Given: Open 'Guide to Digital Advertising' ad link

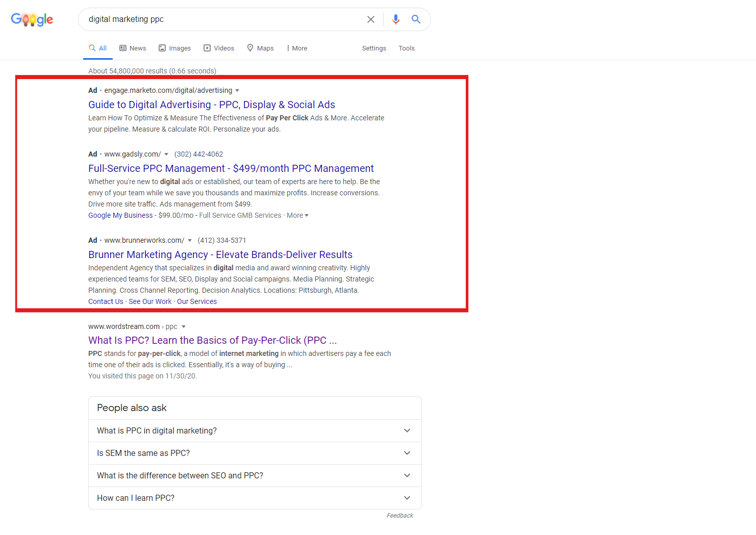Looking at the screenshot, I should (212, 105).
